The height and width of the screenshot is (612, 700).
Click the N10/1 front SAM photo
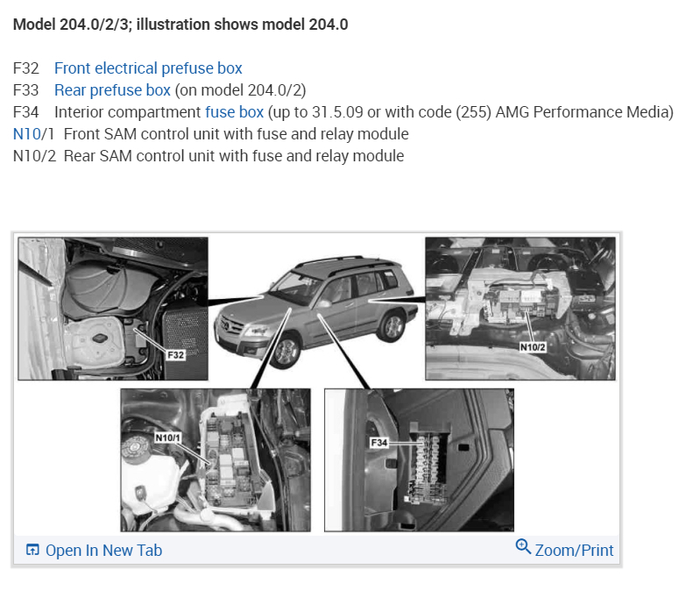(216, 460)
